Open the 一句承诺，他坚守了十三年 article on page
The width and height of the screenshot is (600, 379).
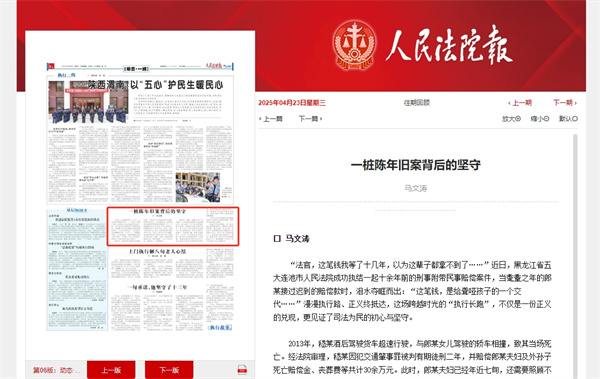(157, 287)
